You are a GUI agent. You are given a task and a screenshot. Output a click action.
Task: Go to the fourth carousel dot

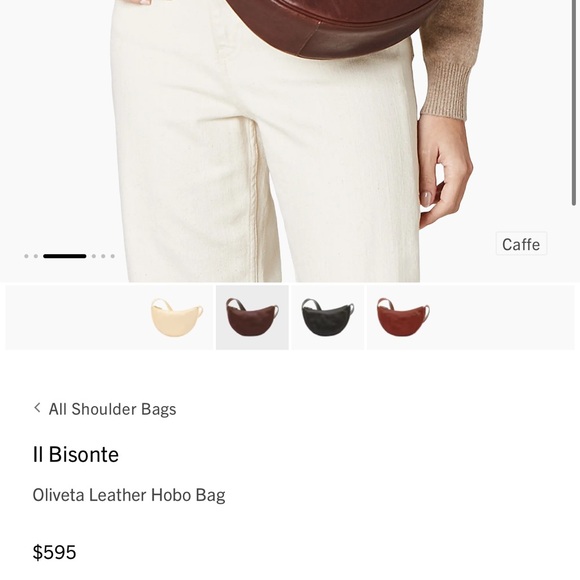click(x=94, y=256)
